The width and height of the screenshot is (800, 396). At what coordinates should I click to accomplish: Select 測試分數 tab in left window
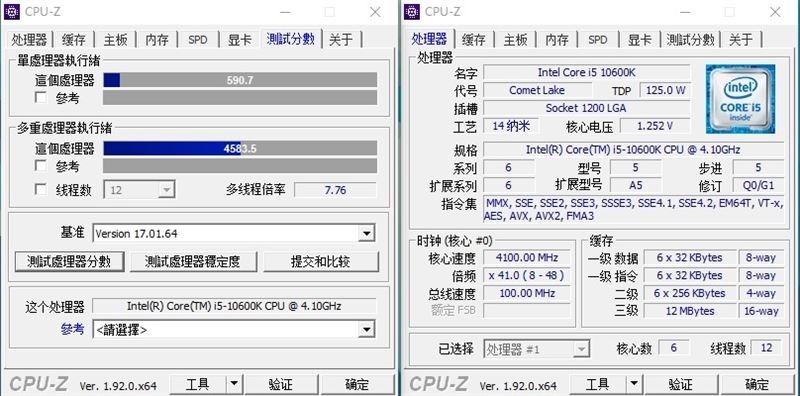coord(291,39)
